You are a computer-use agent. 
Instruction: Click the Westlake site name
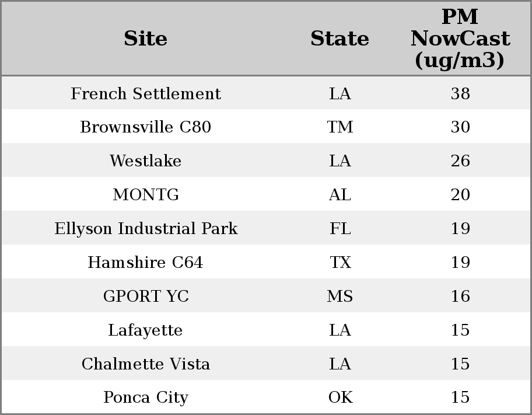(145, 161)
